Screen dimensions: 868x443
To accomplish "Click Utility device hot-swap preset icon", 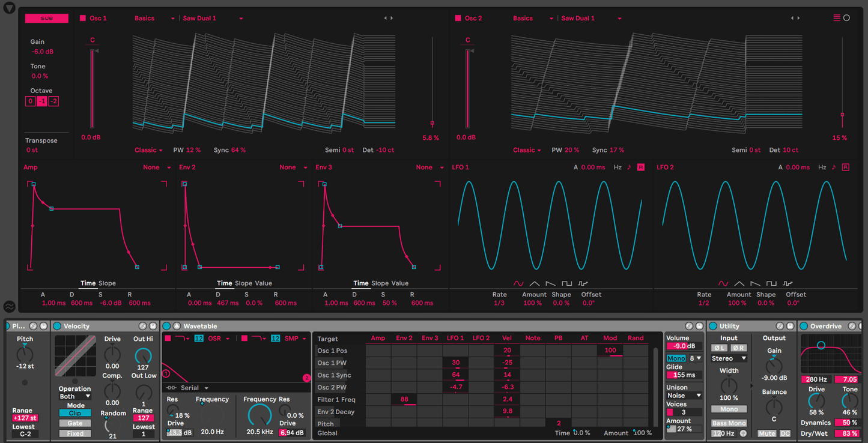I will (781, 326).
